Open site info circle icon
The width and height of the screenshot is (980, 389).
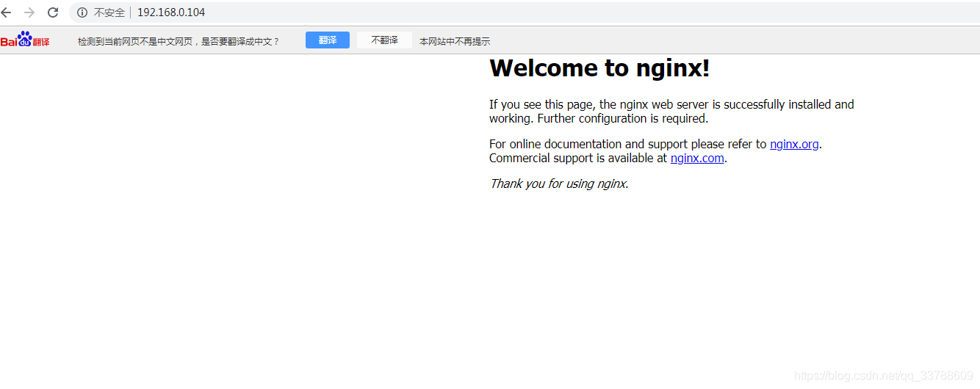(x=82, y=12)
